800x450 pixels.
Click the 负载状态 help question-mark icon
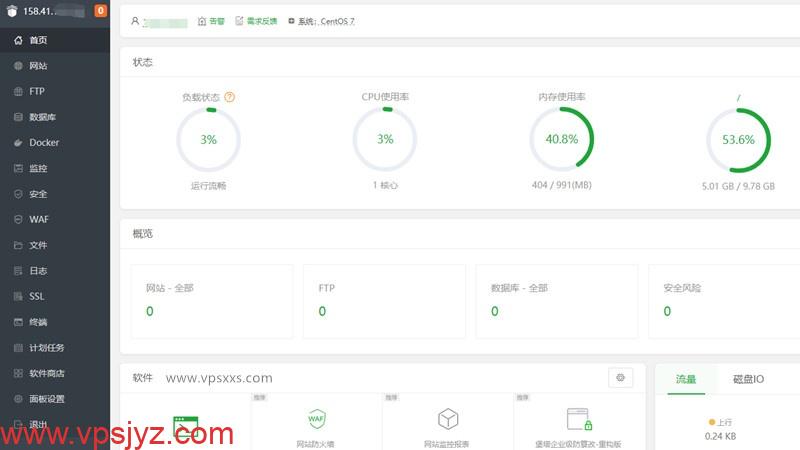230,97
